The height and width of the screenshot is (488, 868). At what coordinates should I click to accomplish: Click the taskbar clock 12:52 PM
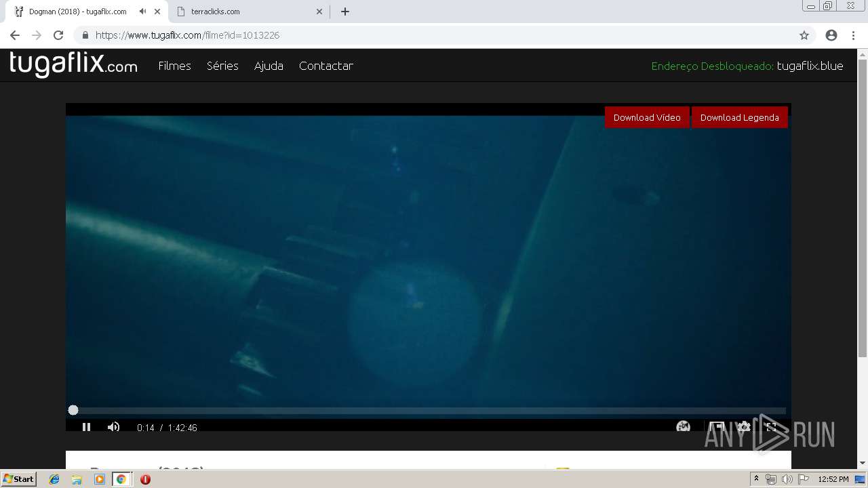tap(833, 479)
